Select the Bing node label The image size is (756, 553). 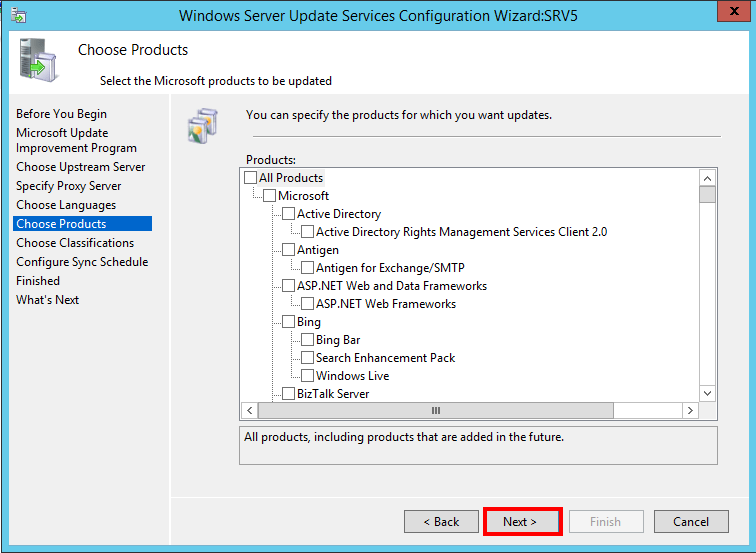point(309,322)
